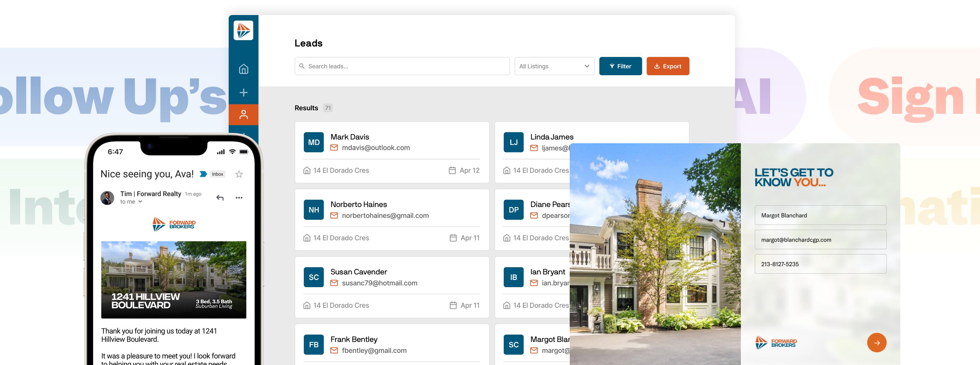Click Ian Bryant email envelope icon
The height and width of the screenshot is (365, 980).
(x=534, y=283)
